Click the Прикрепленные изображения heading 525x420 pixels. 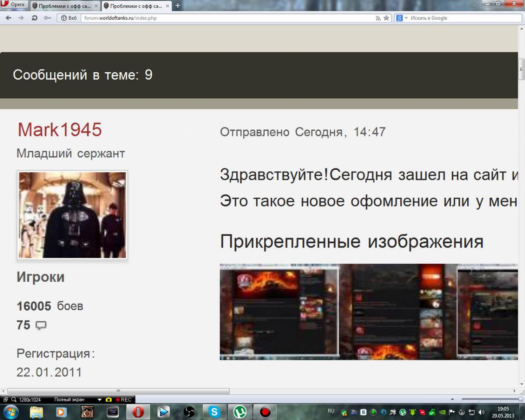click(x=352, y=241)
